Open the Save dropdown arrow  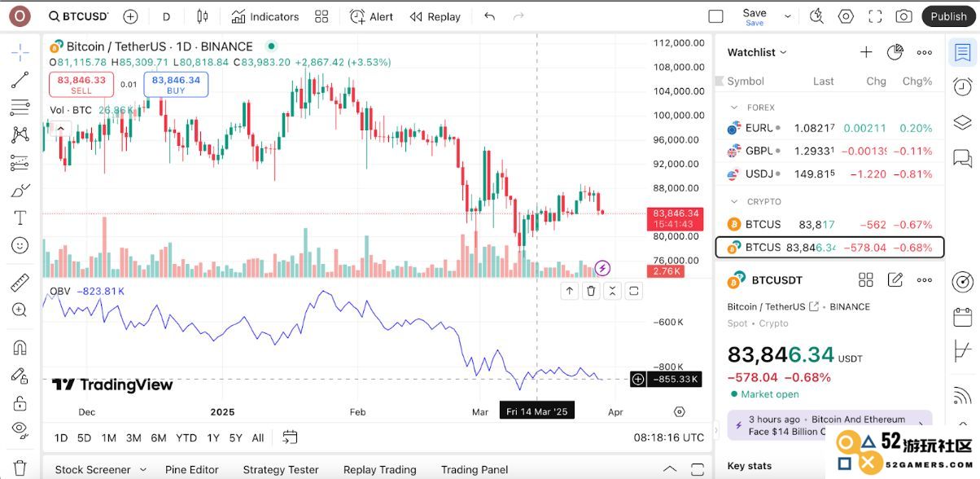(x=788, y=16)
